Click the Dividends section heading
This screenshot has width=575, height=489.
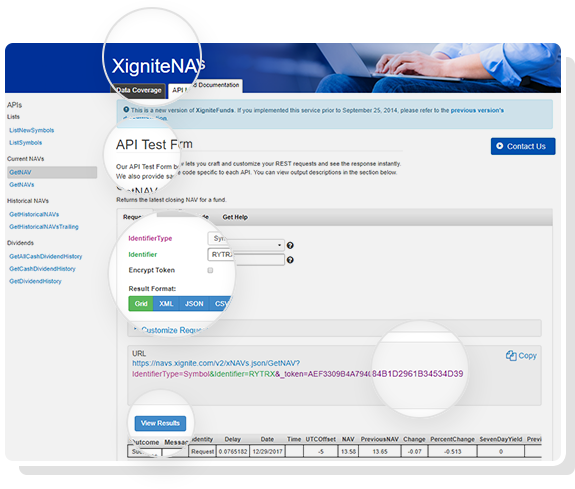[20, 243]
